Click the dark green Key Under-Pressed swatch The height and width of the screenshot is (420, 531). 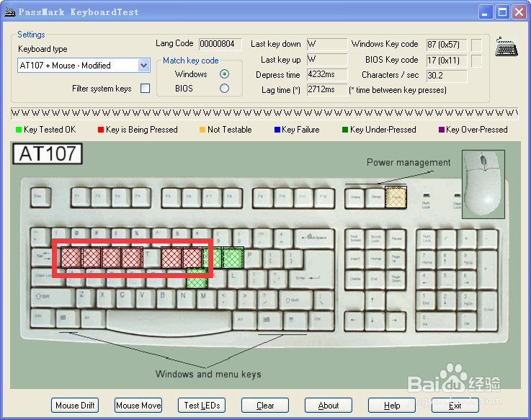pyautogui.click(x=345, y=130)
